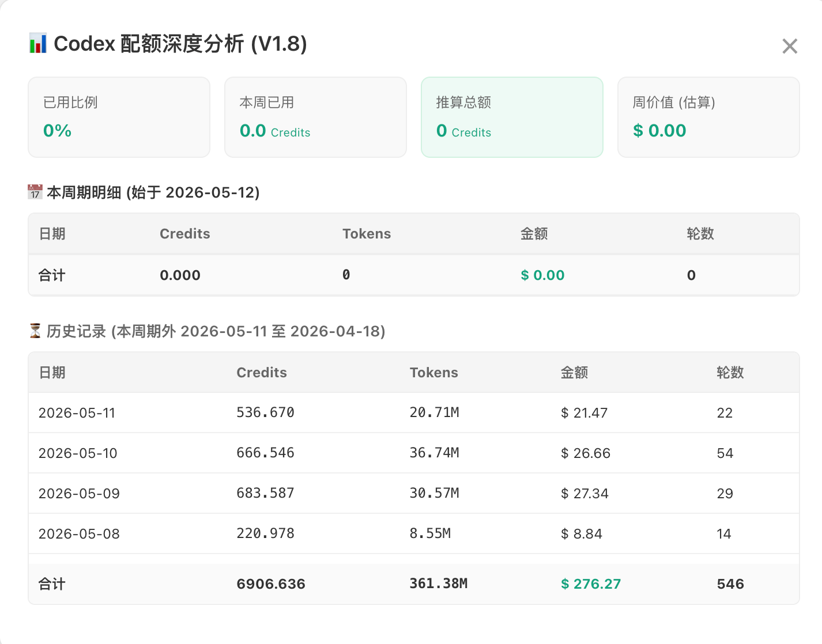Click the 2026-05-11 history row
Image resolution: width=822 pixels, height=644 pixels.
(414, 412)
